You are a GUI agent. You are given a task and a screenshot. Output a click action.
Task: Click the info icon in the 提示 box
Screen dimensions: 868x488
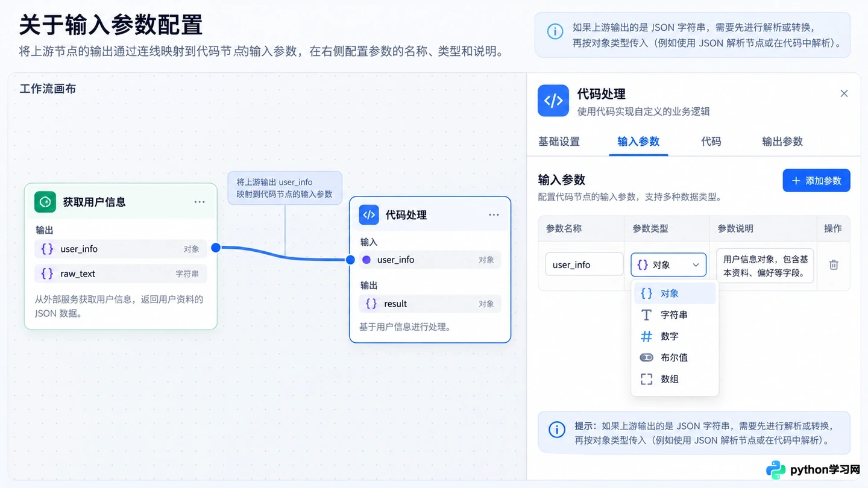coord(557,430)
